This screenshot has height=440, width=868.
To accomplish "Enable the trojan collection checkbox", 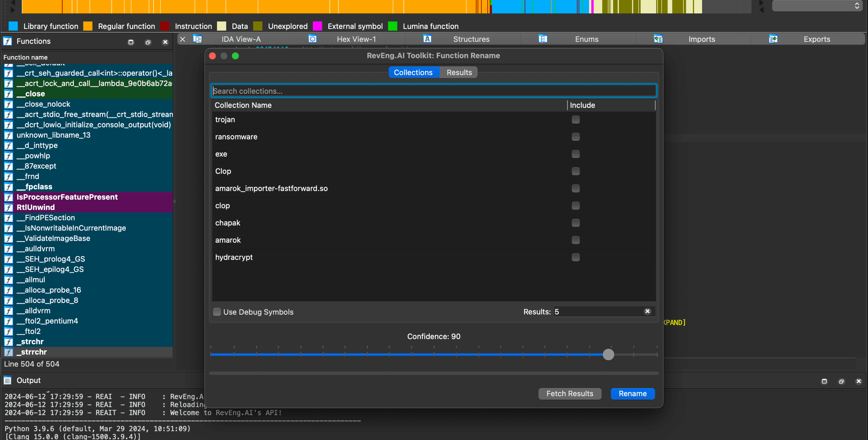I will (x=575, y=120).
